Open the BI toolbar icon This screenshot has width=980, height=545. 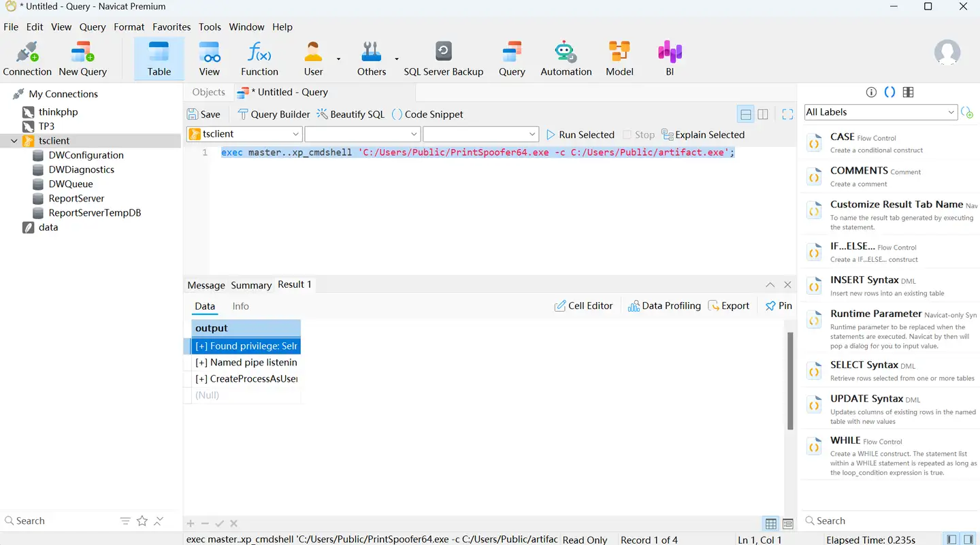point(670,59)
